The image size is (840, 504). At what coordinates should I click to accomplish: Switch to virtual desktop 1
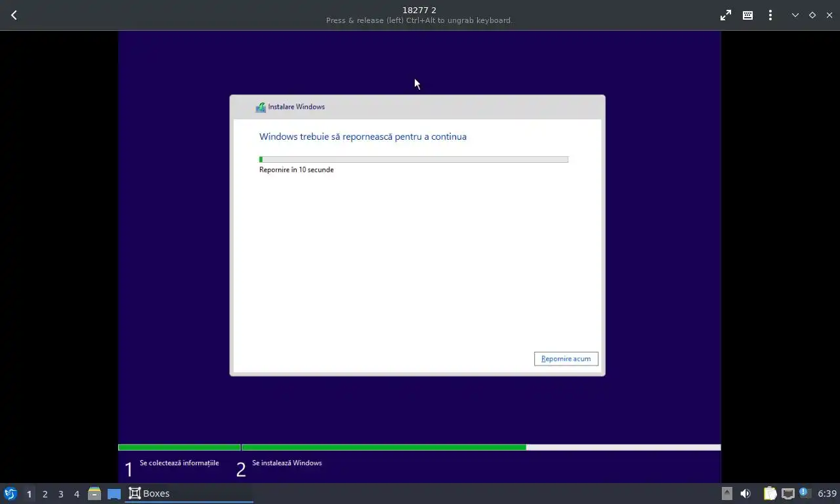coord(29,494)
